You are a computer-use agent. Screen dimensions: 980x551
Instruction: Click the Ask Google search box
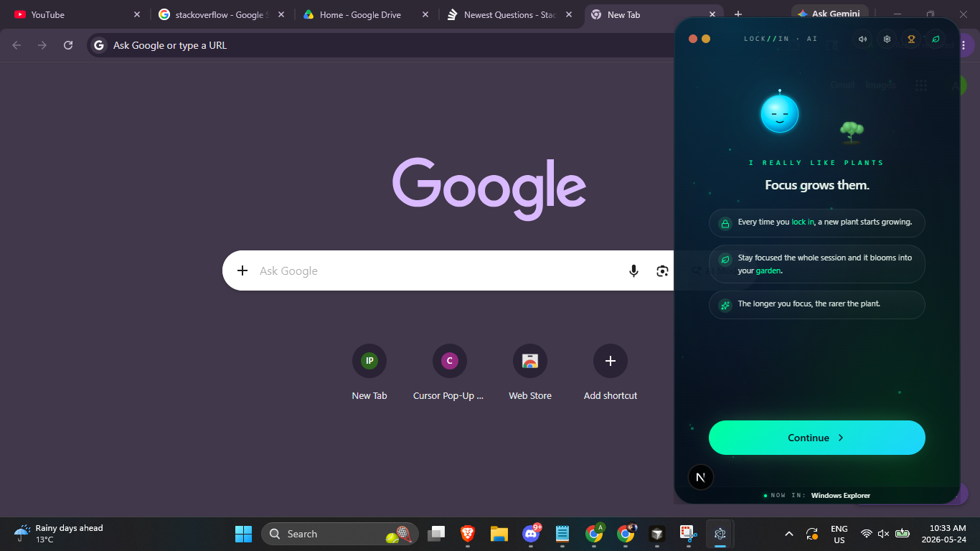point(448,270)
